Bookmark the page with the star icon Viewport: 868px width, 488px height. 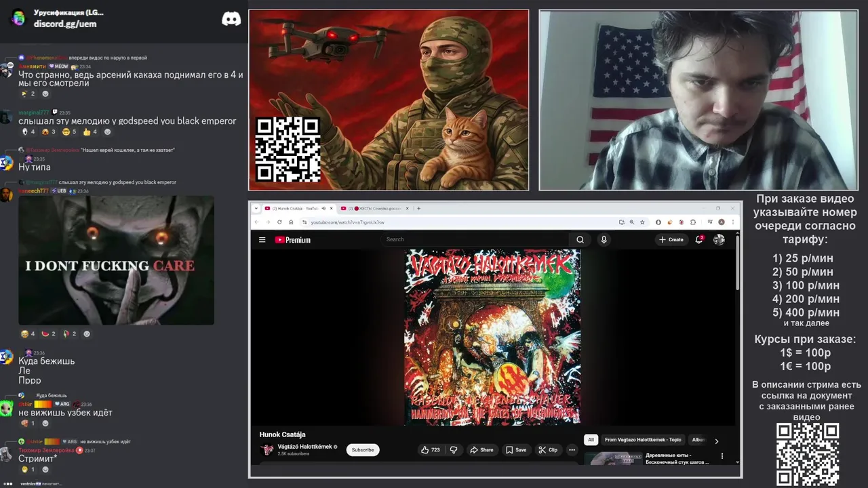[642, 222]
